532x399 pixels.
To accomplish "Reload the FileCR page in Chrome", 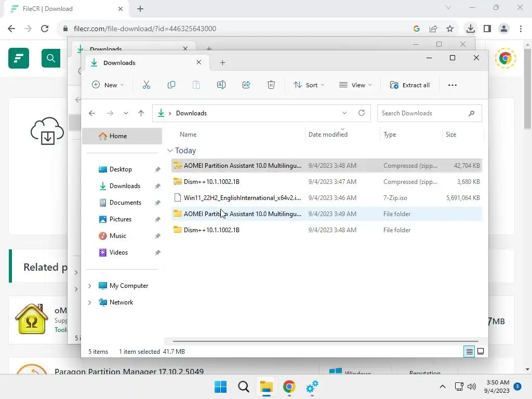I will tap(45, 29).
